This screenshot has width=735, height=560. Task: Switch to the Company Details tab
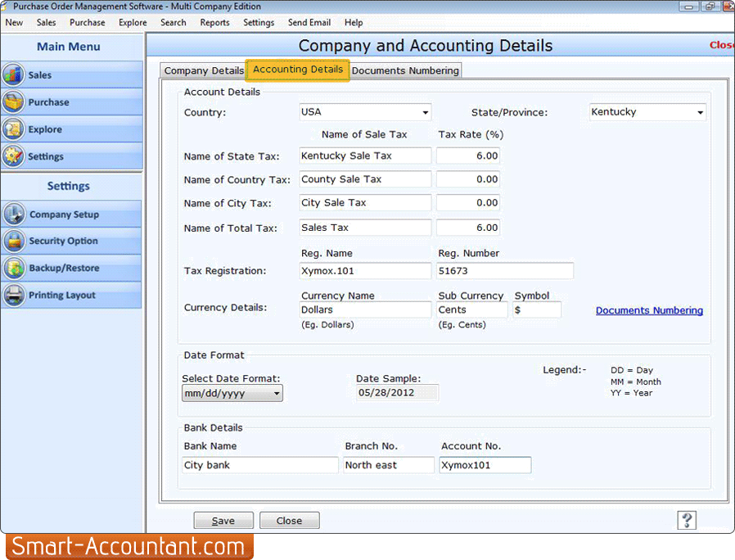tap(203, 70)
